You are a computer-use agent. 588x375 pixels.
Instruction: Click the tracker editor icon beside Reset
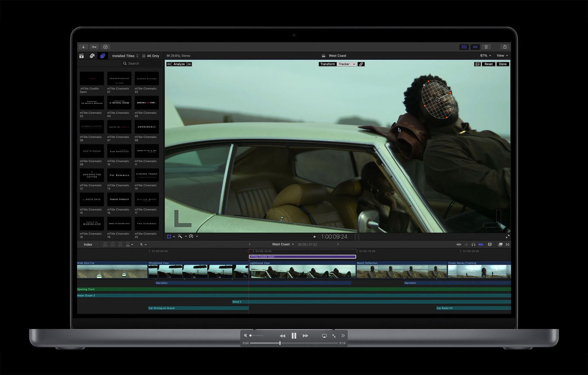(x=477, y=64)
